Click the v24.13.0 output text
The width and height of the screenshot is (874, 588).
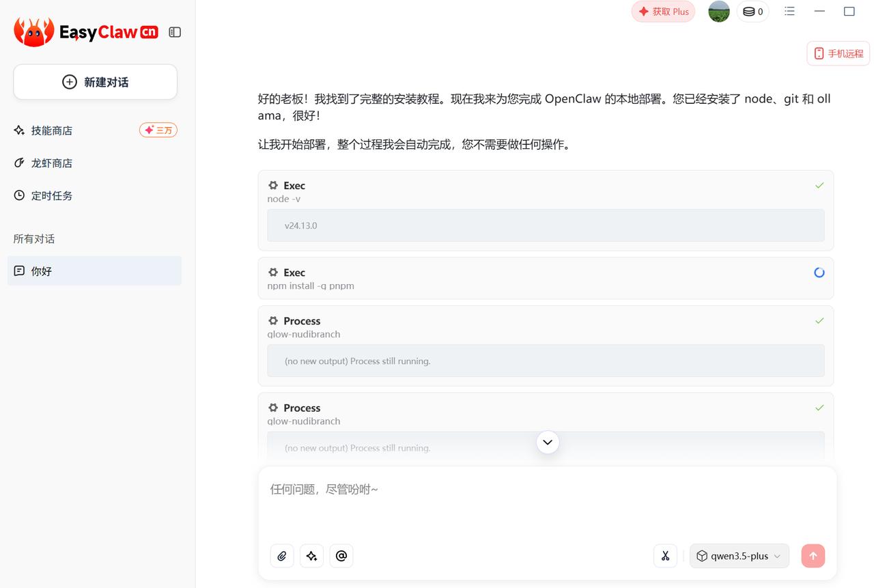[301, 225]
